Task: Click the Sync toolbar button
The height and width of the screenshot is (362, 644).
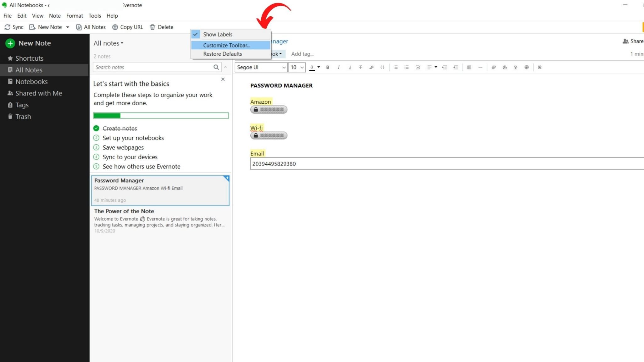Action: [x=14, y=27]
